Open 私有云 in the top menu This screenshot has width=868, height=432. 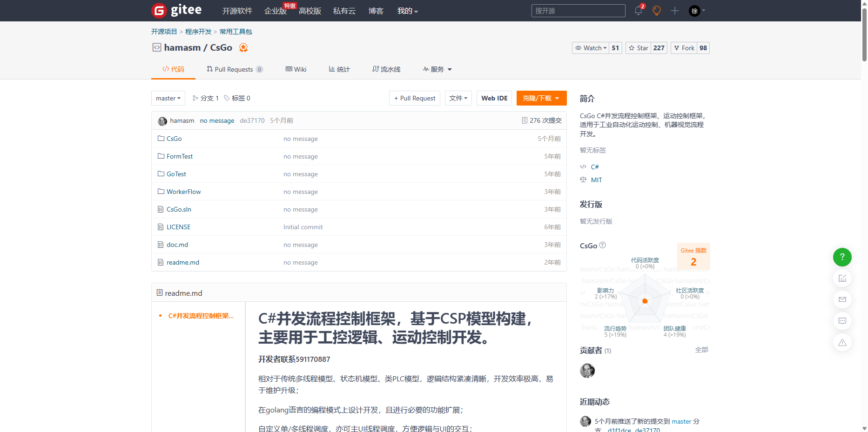click(344, 11)
